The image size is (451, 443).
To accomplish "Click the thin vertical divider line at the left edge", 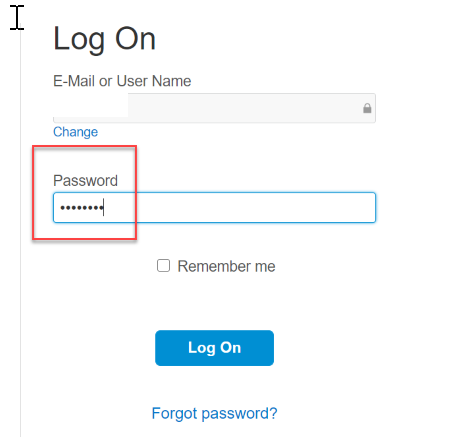I will pyautogui.click(x=20, y=233).
